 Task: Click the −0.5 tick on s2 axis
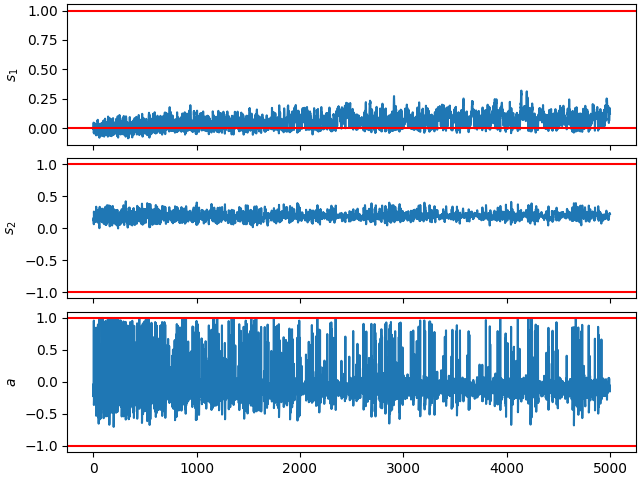[42, 260]
